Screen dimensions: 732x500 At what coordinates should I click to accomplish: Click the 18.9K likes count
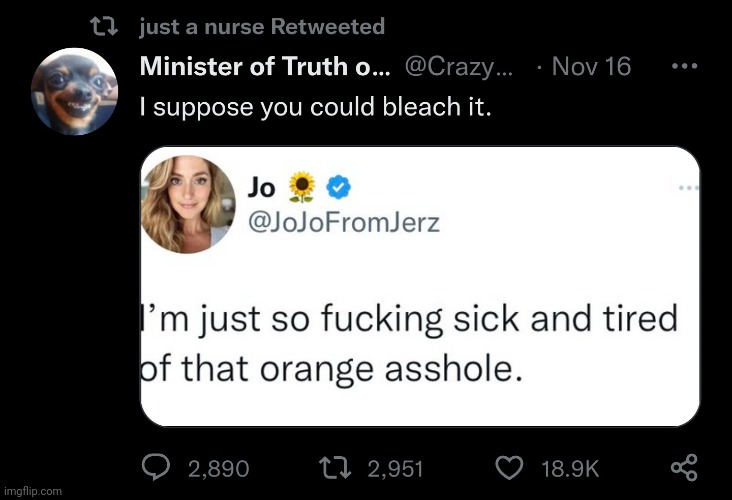[x=571, y=468]
